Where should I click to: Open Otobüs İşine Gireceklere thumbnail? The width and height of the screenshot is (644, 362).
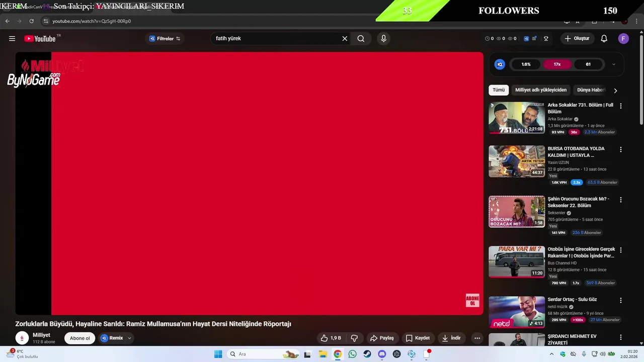point(517,262)
